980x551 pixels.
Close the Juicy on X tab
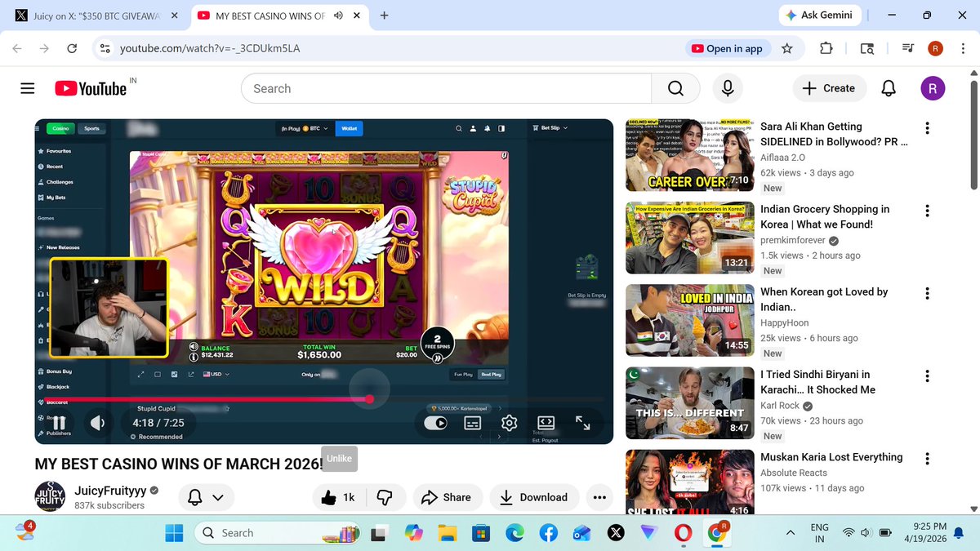(x=174, y=16)
